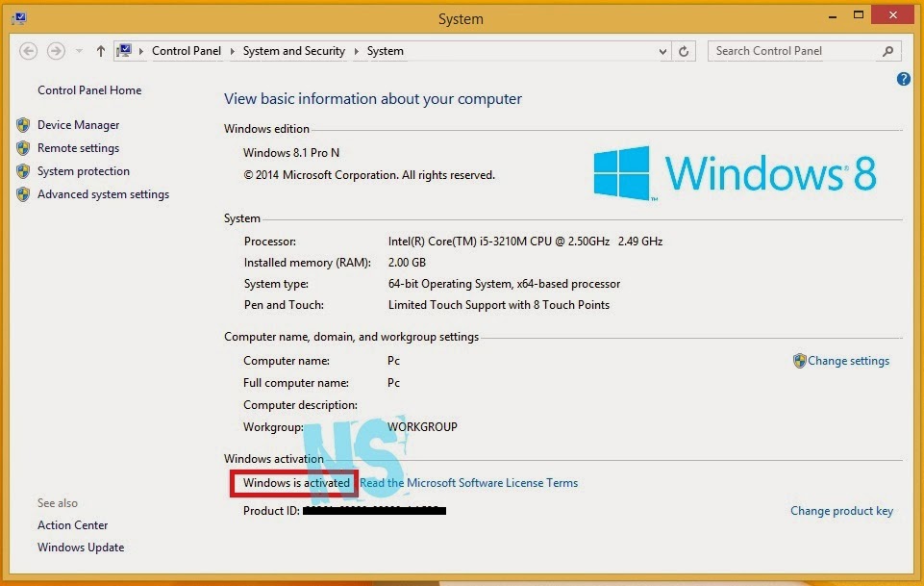924x586 pixels.
Task: Click Change settings for computer name
Action: pyautogui.click(x=849, y=361)
